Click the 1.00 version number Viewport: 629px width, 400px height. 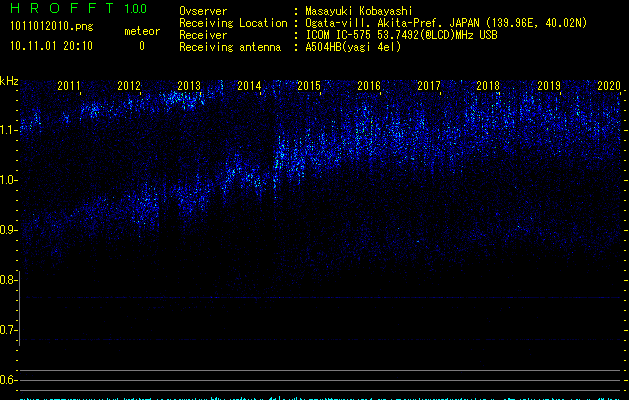(136, 9)
